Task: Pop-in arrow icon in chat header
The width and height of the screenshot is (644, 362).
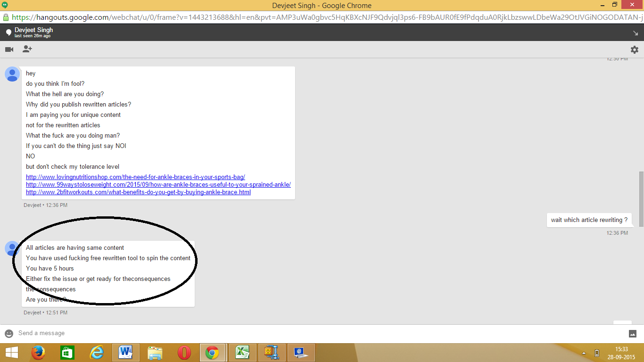Action: [x=635, y=33]
